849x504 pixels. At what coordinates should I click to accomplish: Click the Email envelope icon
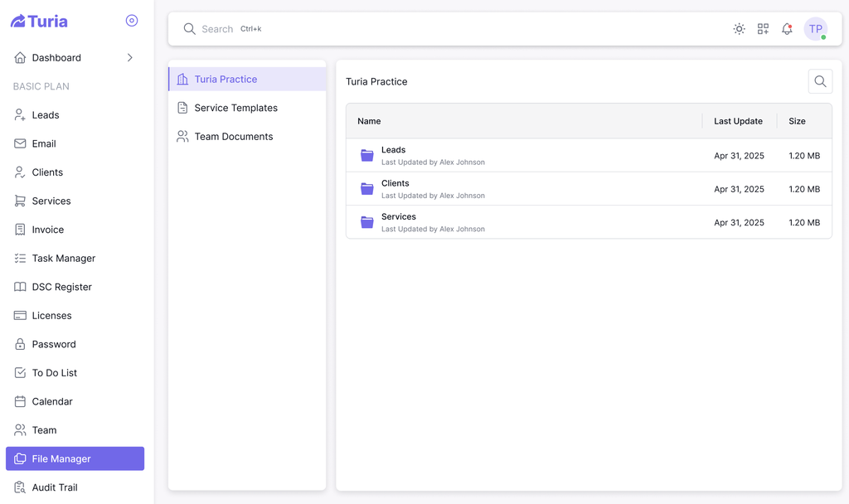click(x=20, y=143)
